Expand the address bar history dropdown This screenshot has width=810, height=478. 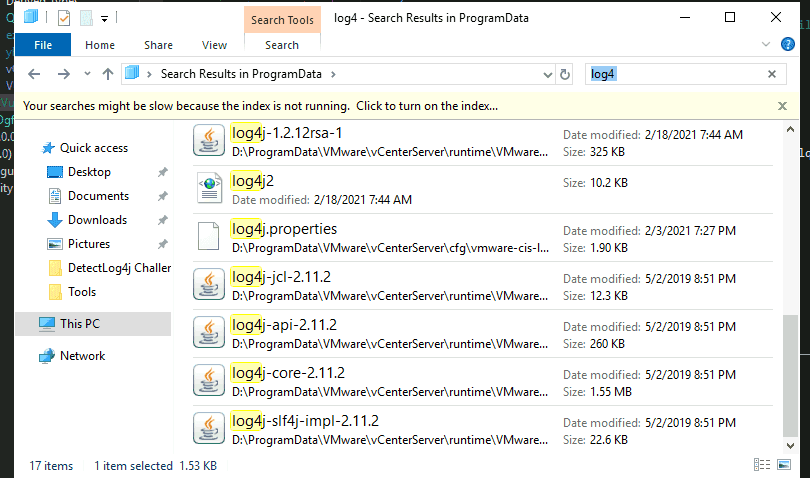[x=548, y=75]
